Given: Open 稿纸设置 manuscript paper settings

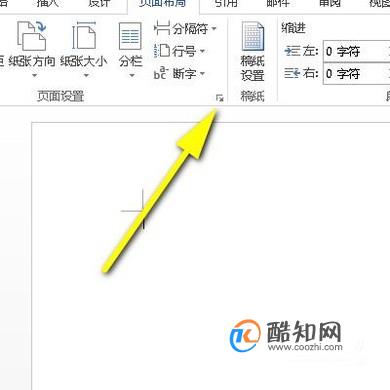Looking at the screenshot, I should (252, 52).
